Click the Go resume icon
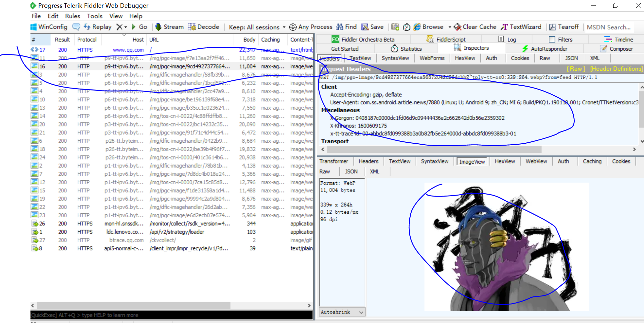 [x=134, y=27]
